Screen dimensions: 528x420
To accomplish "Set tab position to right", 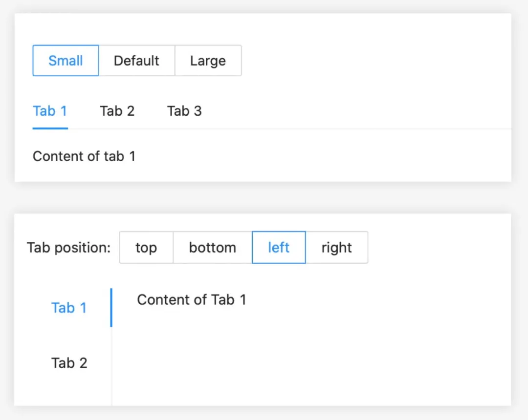I will [336, 248].
